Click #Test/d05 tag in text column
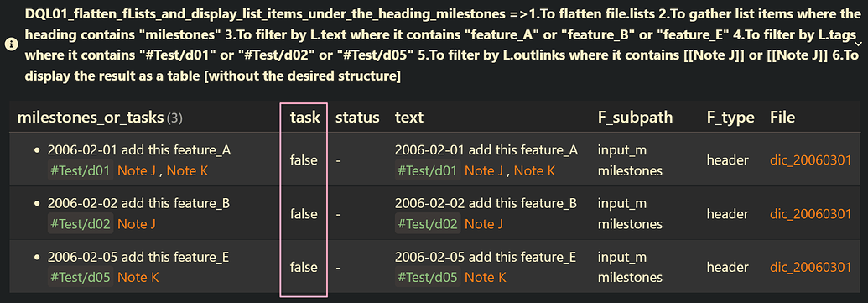Screen dimensions: 868x303 (428, 278)
